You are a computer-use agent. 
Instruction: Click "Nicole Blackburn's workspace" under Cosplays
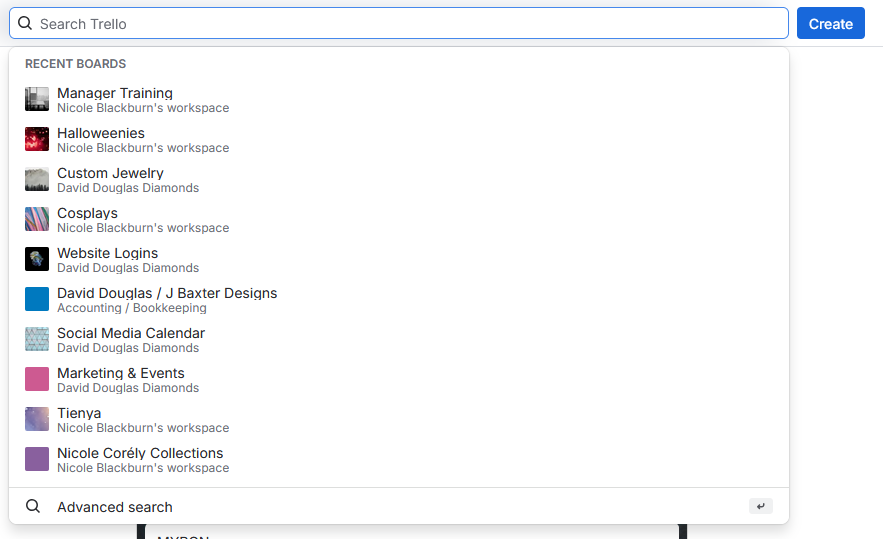143,228
